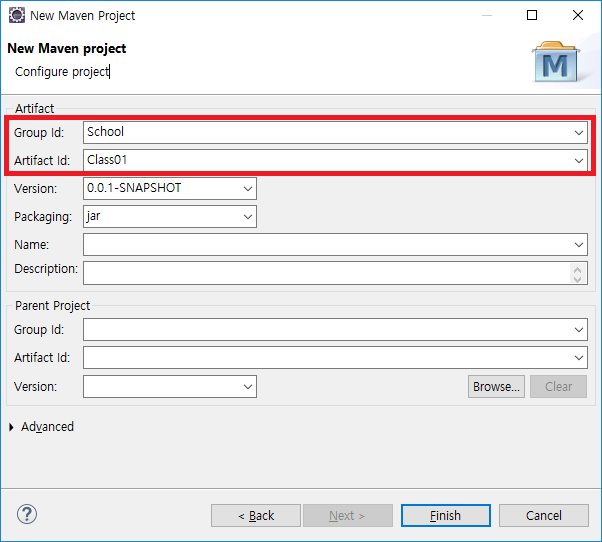Screen dimensions: 602x542
Task: Open the Parent Project Group Id dropdown arrow
Action: (579, 330)
